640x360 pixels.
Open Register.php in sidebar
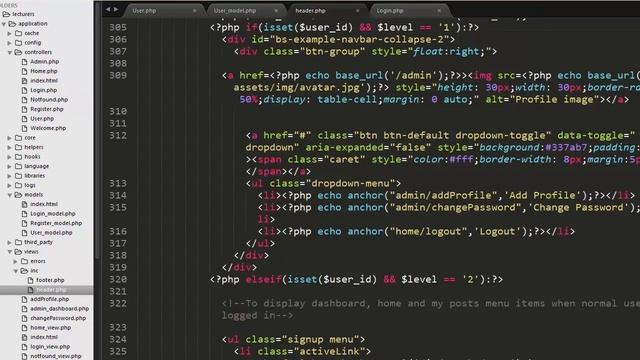click(x=47, y=109)
